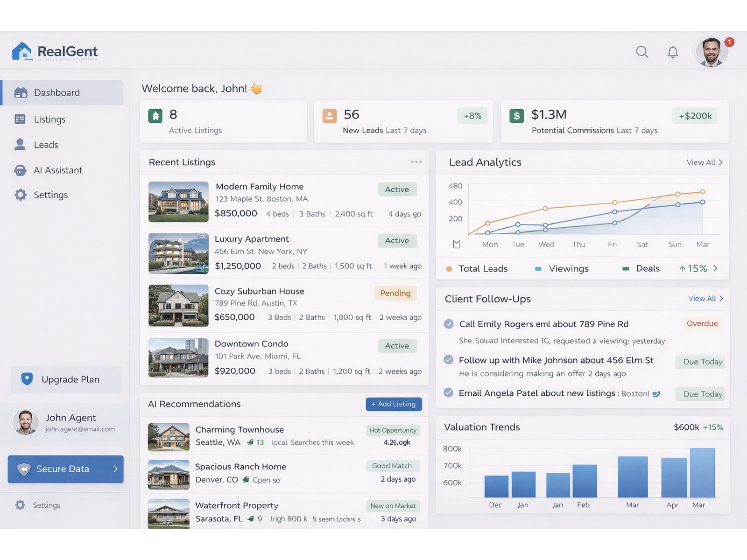Viewport: 747px width, 560px height.
Task: Open the search magnifier icon
Action: (642, 52)
